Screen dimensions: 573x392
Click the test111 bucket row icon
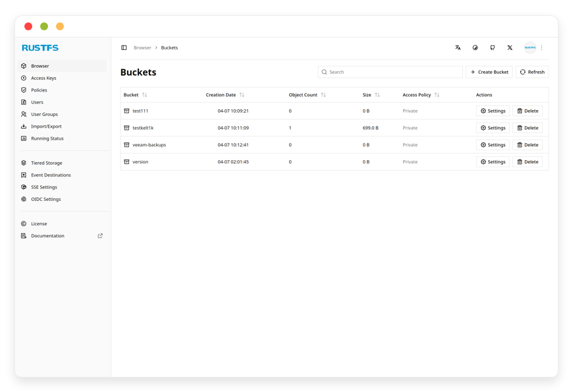click(x=126, y=111)
